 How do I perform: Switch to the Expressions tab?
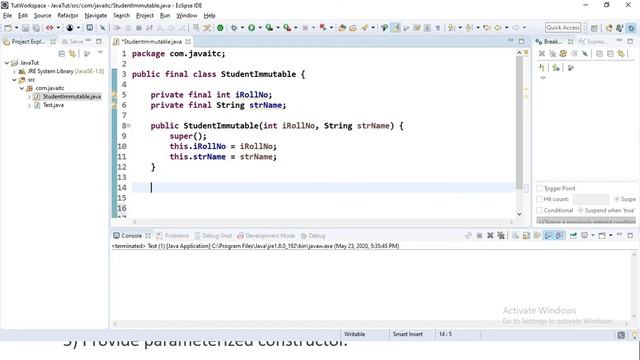(x=593, y=42)
